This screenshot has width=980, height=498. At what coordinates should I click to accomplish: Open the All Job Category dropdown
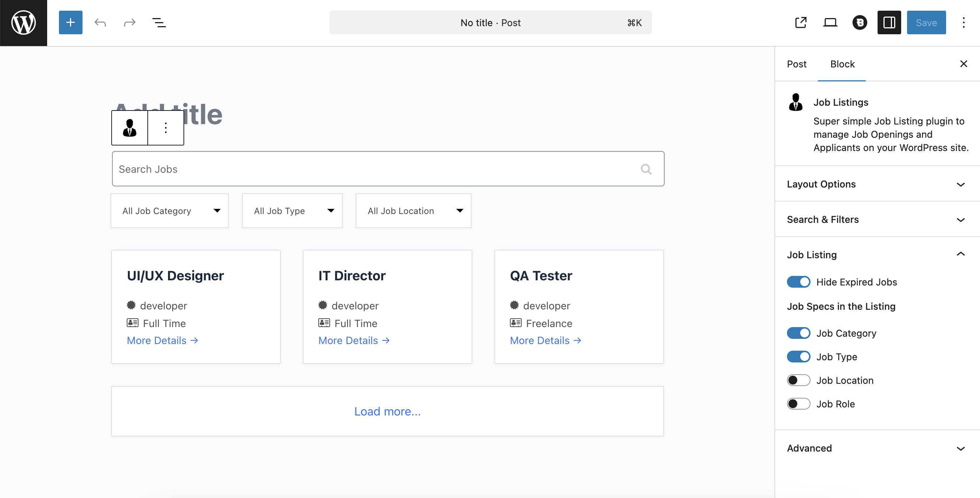(x=170, y=211)
